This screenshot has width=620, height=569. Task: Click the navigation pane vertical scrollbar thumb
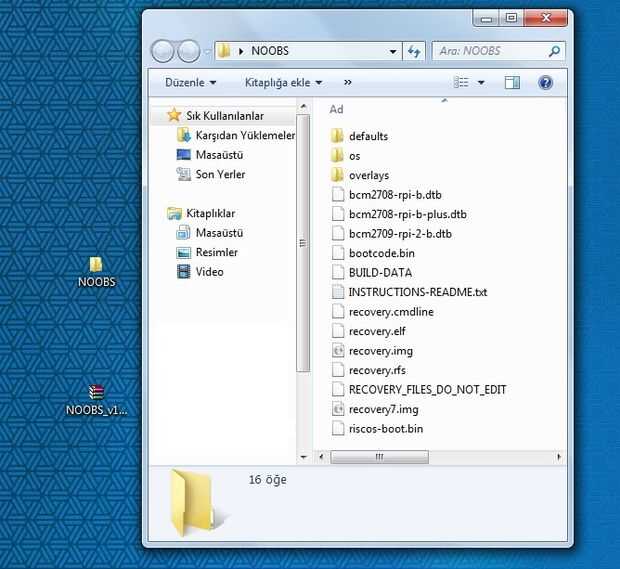(303, 243)
